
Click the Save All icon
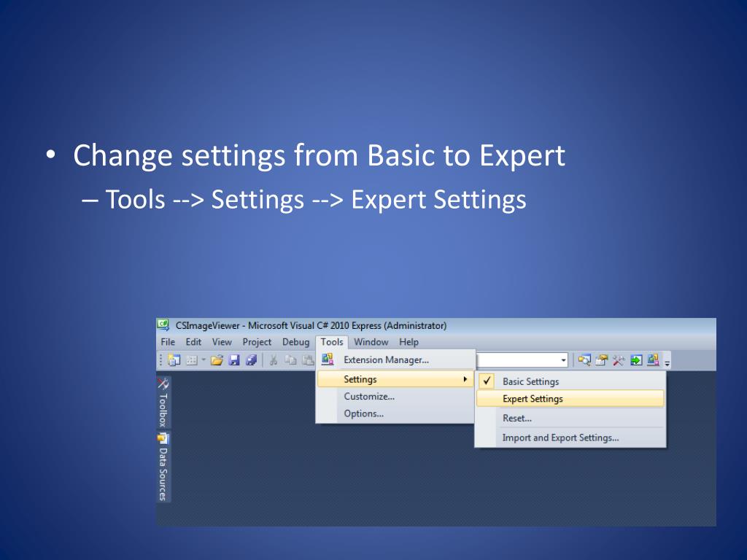click(250, 359)
